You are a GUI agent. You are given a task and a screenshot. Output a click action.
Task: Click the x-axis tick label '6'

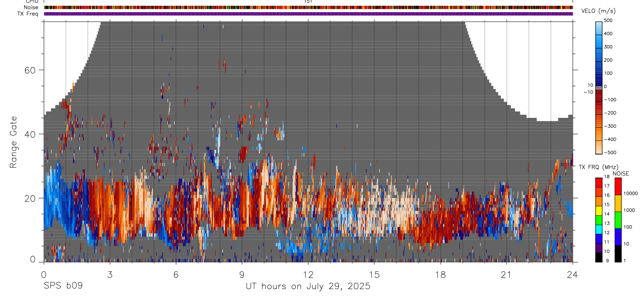pyautogui.click(x=176, y=274)
